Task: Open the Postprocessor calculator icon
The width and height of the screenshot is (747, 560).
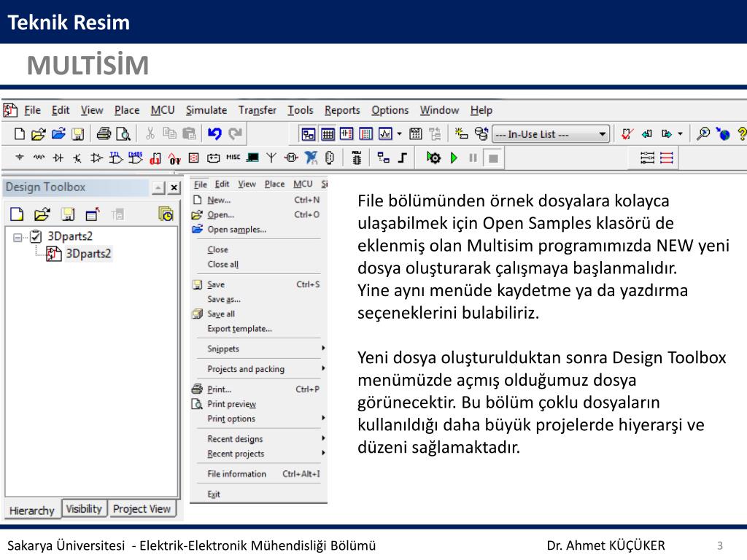Action: [x=415, y=134]
